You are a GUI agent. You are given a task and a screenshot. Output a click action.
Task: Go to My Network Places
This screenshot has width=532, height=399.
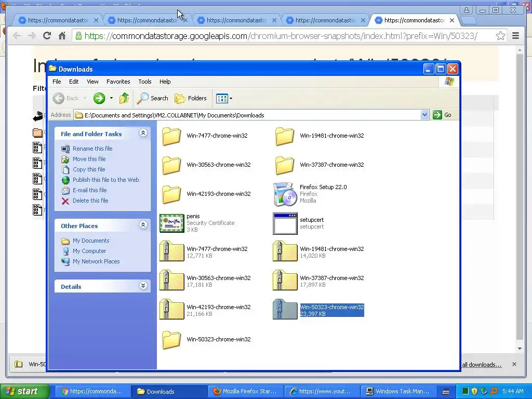point(96,262)
